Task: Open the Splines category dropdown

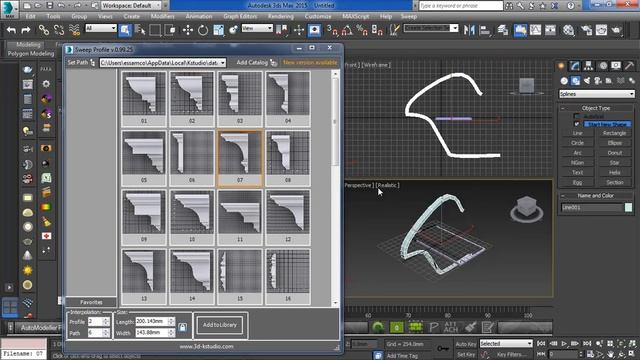Action: click(597, 94)
